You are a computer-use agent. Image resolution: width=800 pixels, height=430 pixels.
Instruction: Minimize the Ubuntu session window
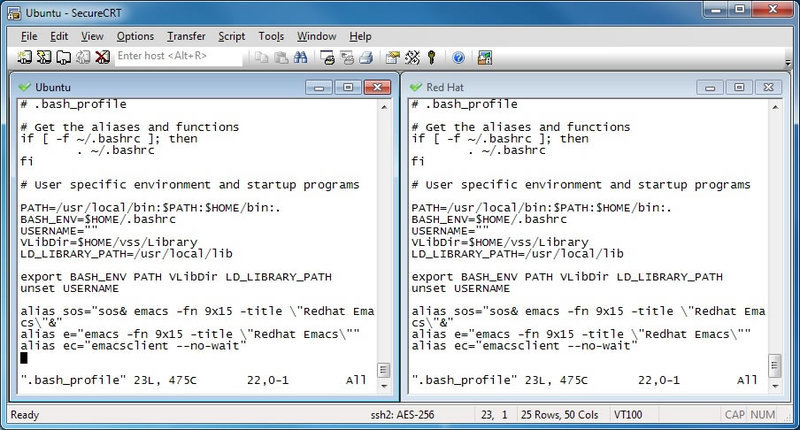coord(319,87)
